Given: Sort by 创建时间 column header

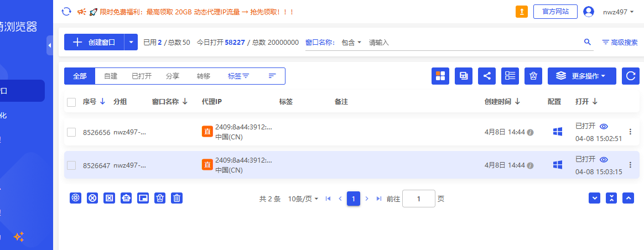Looking at the screenshot, I should (x=503, y=102).
